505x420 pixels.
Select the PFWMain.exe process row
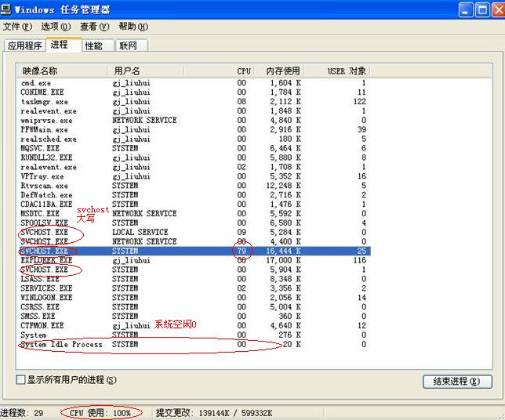click(193, 130)
